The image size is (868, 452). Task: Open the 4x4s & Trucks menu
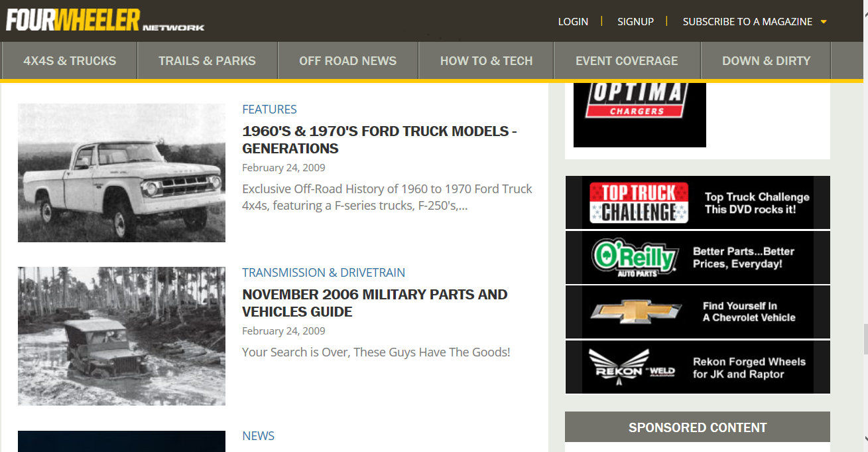(70, 61)
